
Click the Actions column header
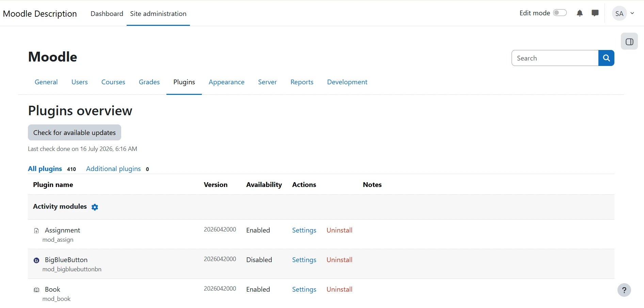click(x=304, y=185)
